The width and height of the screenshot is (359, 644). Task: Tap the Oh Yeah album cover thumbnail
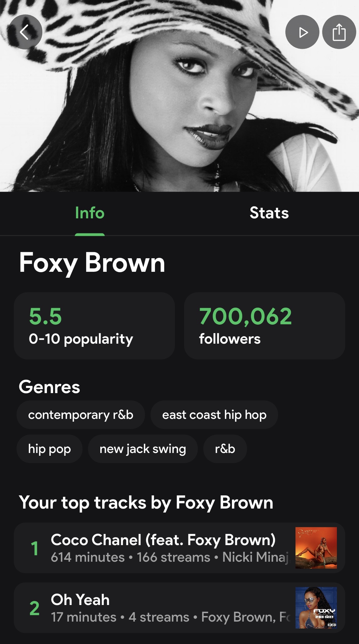tap(316, 608)
